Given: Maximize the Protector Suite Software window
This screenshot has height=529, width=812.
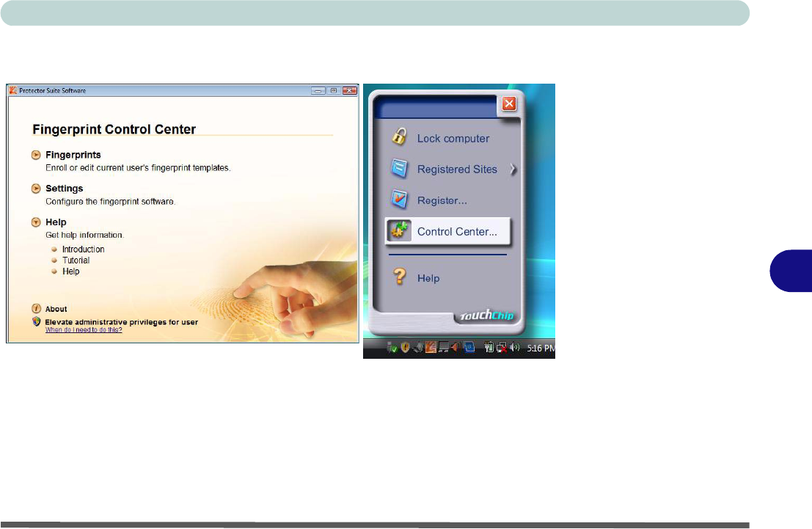Looking at the screenshot, I should (334, 91).
